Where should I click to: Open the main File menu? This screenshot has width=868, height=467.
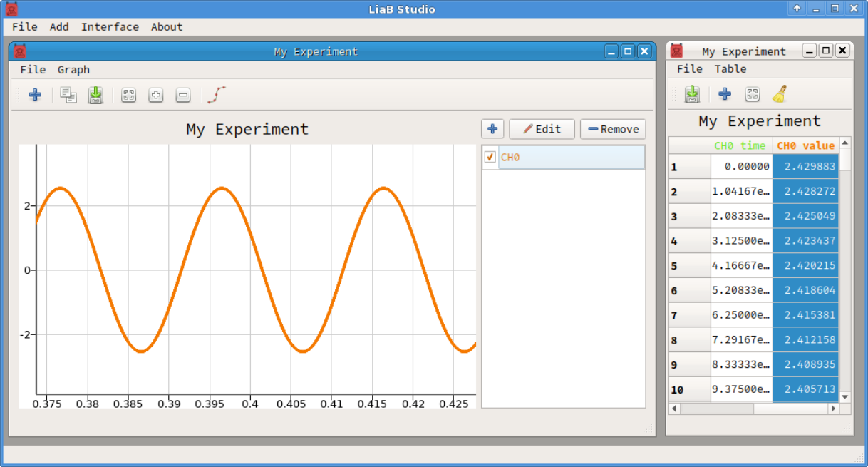[x=25, y=26]
